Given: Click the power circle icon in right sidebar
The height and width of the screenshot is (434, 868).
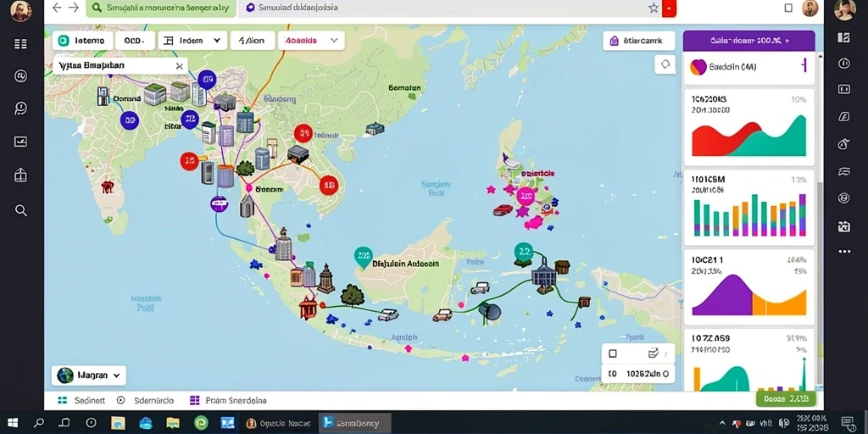Looking at the screenshot, I should (x=843, y=63).
